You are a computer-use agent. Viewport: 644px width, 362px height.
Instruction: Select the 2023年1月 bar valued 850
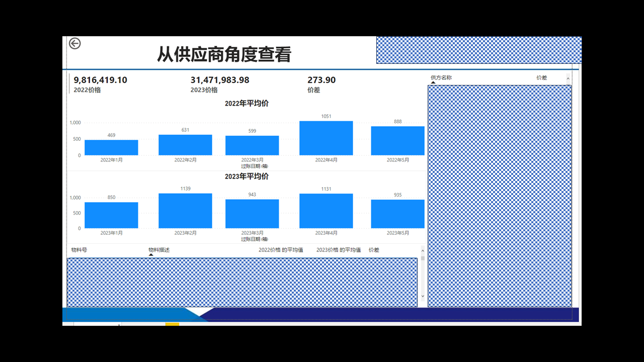click(111, 215)
